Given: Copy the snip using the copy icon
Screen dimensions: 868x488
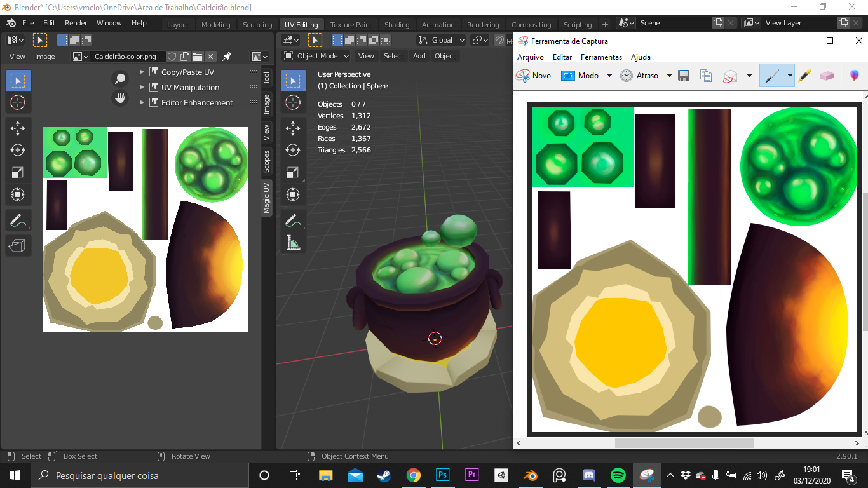Looking at the screenshot, I should pyautogui.click(x=705, y=76).
